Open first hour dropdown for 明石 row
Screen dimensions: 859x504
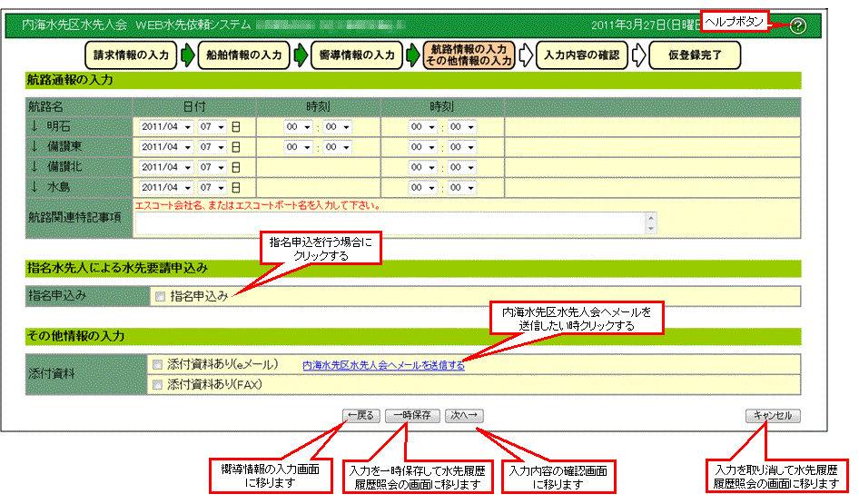point(298,127)
